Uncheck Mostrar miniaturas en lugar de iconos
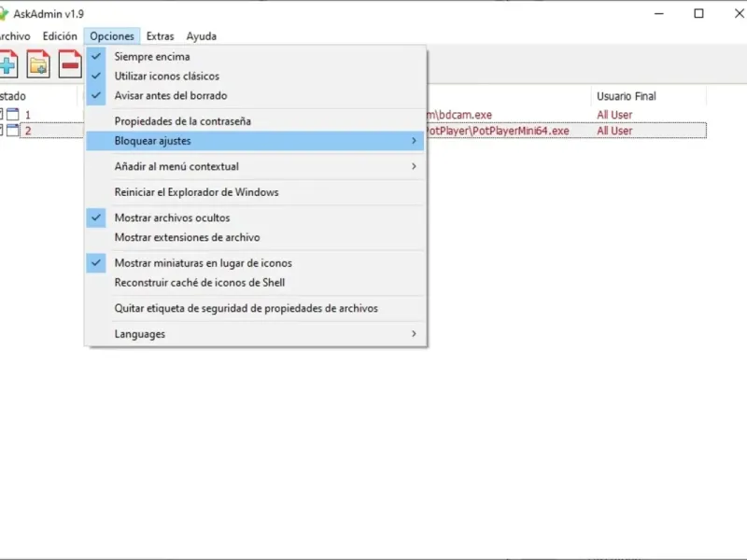Viewport: 747px width, 560px height. click(255, 263)
